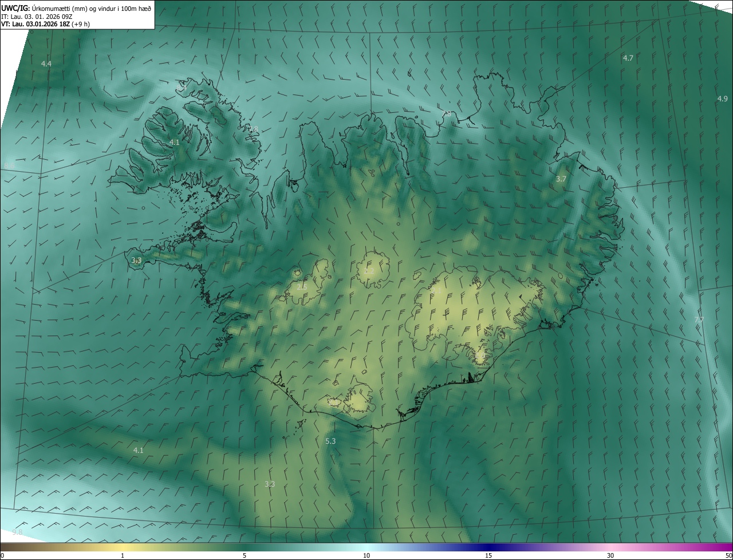Image resolution: width=733 pixels, height=560 pixels.
Task: Select the IT initialization time line
Action: pos(36,16)
